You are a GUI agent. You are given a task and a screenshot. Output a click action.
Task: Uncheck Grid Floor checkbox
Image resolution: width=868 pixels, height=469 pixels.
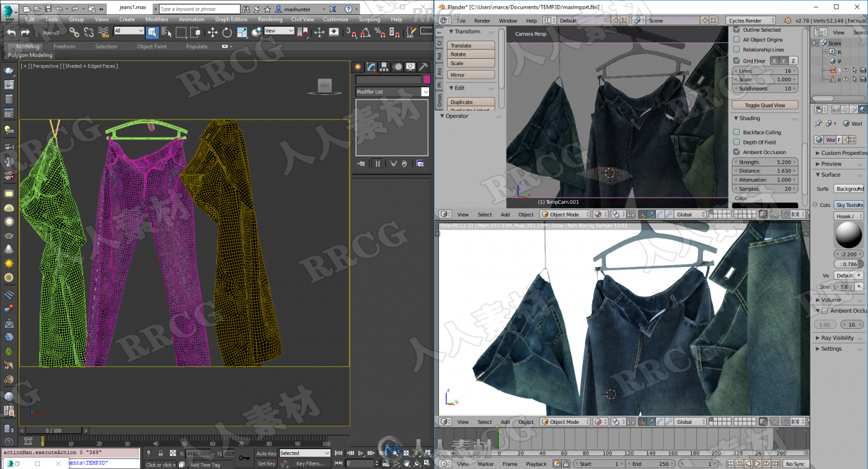coord(737,61)
